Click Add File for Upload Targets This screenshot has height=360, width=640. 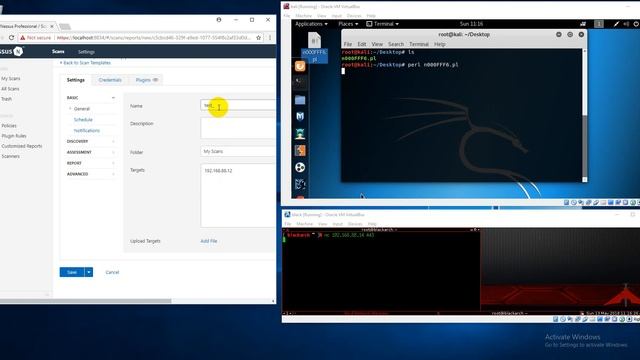coord(209,241)
